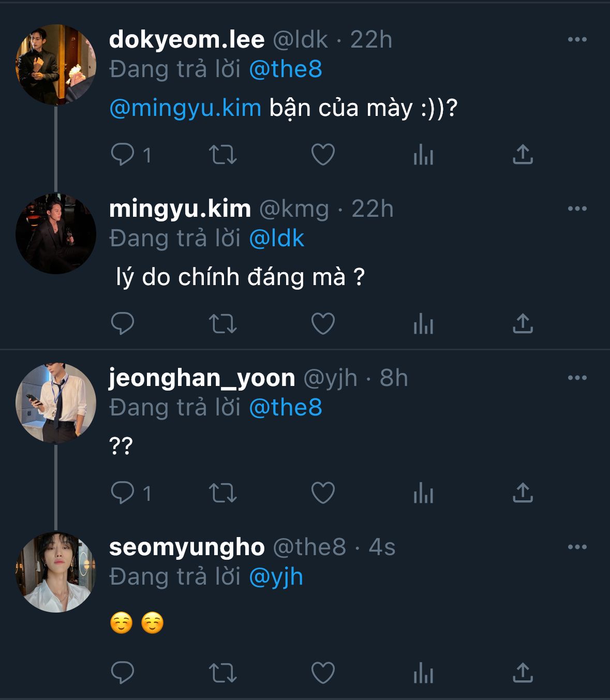Click the @ldk reply-to link
Image resolution: width=610 pixels, height=700 pixels.
(276, 239)
